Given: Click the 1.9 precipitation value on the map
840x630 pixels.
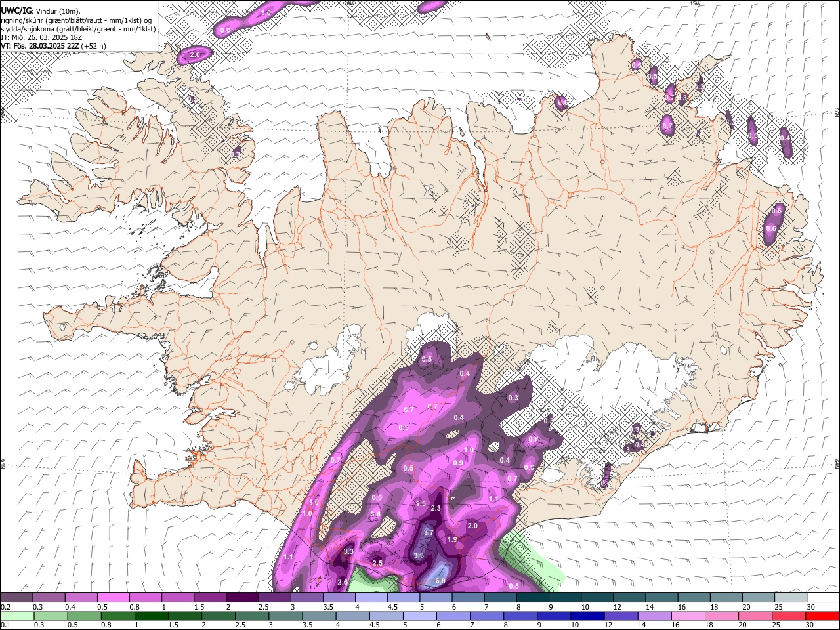Looking at the screenshot, I should coord(452,540).
